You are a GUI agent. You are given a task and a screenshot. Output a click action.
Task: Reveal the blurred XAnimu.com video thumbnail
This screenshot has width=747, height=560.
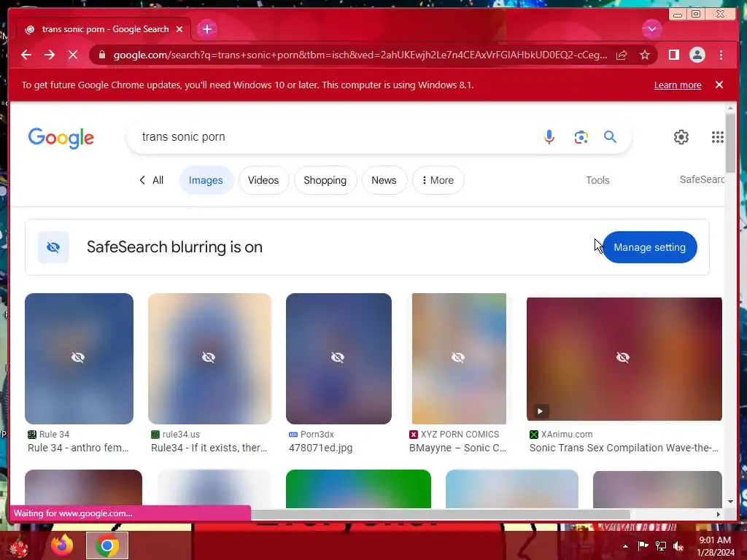pos(624,359)
